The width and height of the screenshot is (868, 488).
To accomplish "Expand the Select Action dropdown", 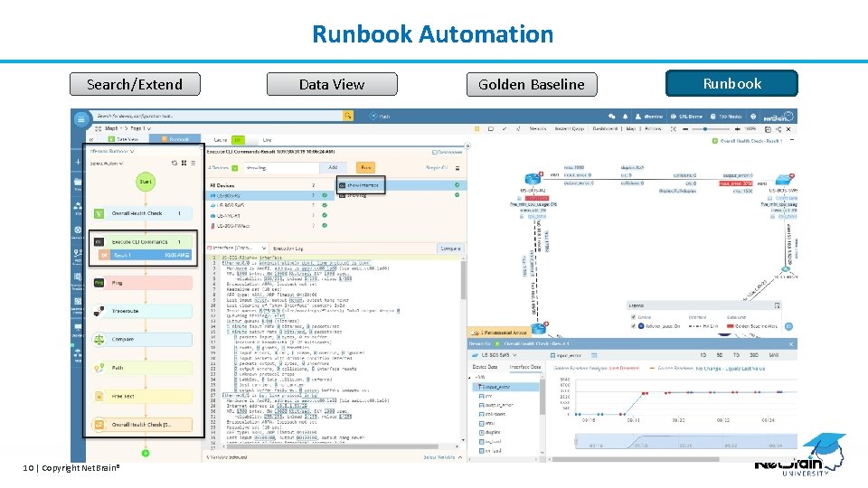I will pos(107,164).
